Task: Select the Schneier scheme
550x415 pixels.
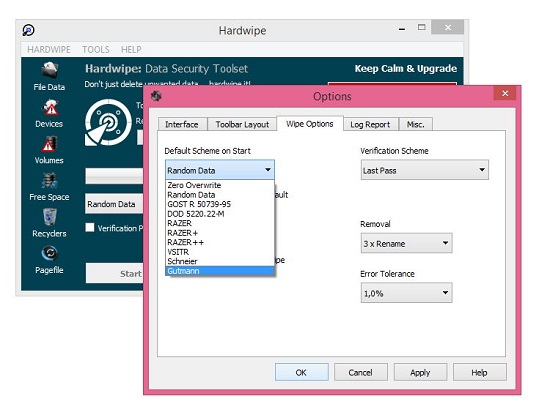Action: click(x=220, y=261)
